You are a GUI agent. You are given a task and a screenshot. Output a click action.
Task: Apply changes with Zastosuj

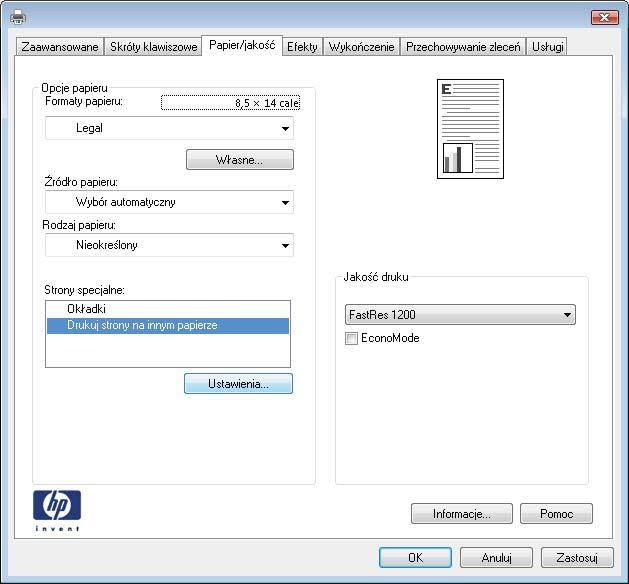(x=577, y=558)
